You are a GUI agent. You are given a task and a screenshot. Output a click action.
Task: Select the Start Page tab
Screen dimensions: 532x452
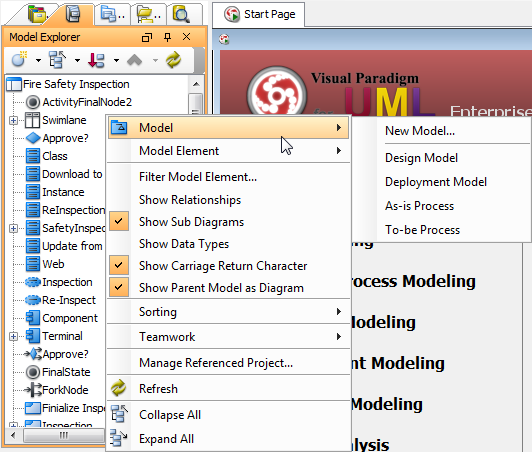click(x=259, y=14)
